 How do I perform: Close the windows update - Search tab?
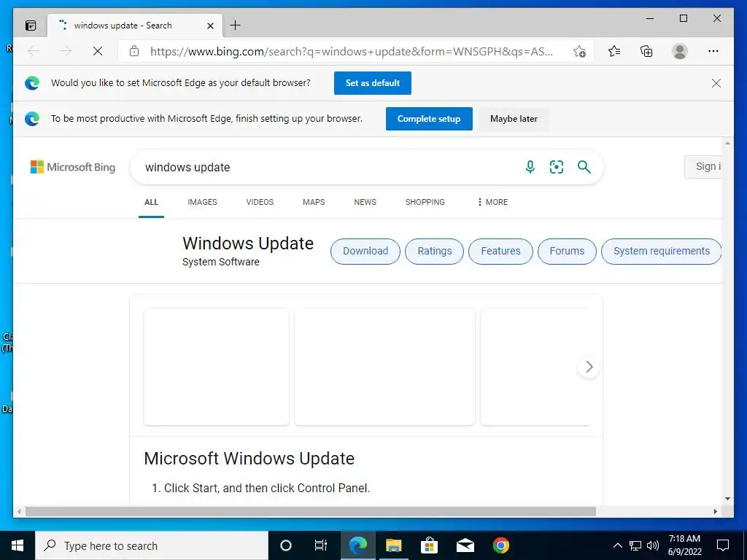point(210,26)
